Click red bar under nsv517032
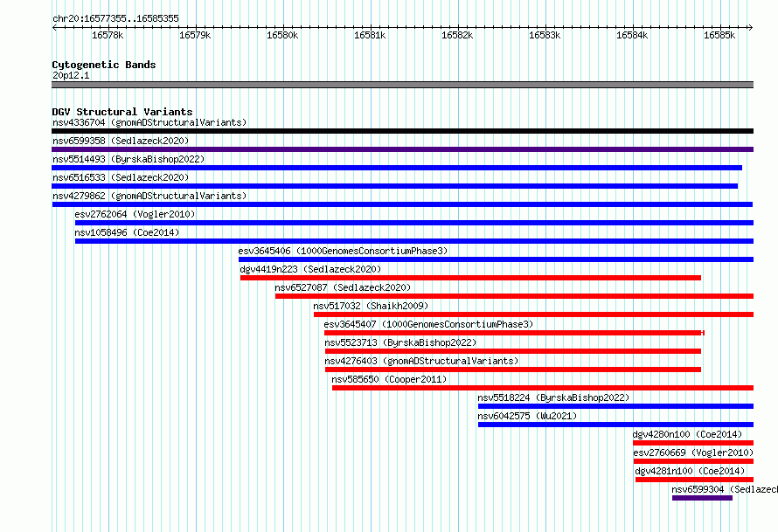The width and height of the screenshot is (778, 532). pyautogui.click(x=533, y=314)
